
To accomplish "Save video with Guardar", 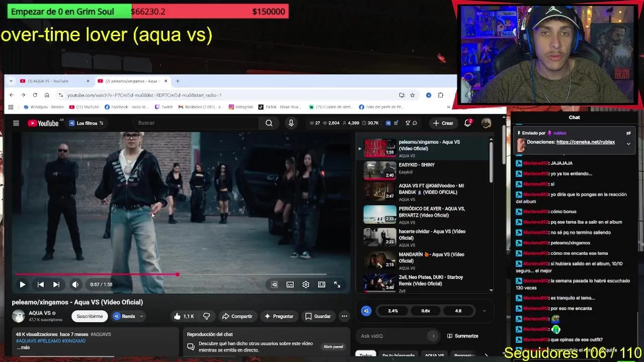I will pyautogui.click(x=318, y=316).
